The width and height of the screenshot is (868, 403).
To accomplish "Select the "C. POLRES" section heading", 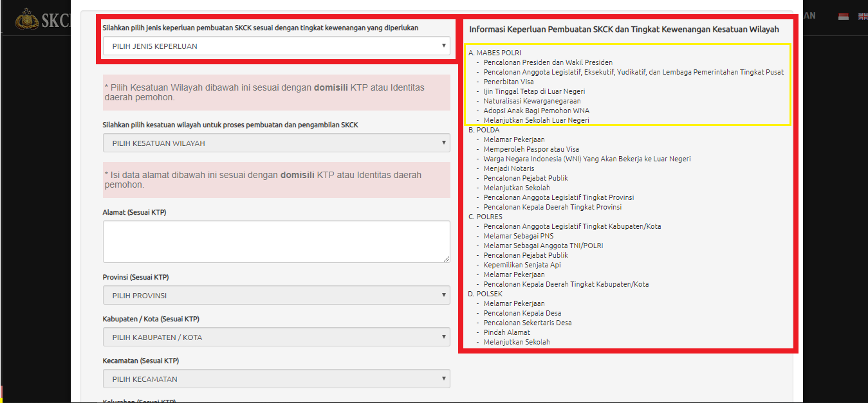I will [486, 217].
